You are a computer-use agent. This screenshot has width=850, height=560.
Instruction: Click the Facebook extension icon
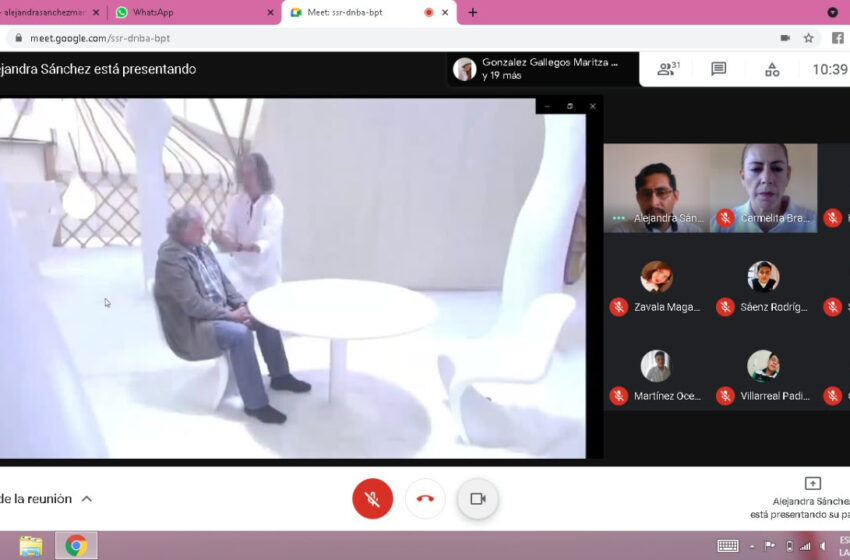(838, 38)
